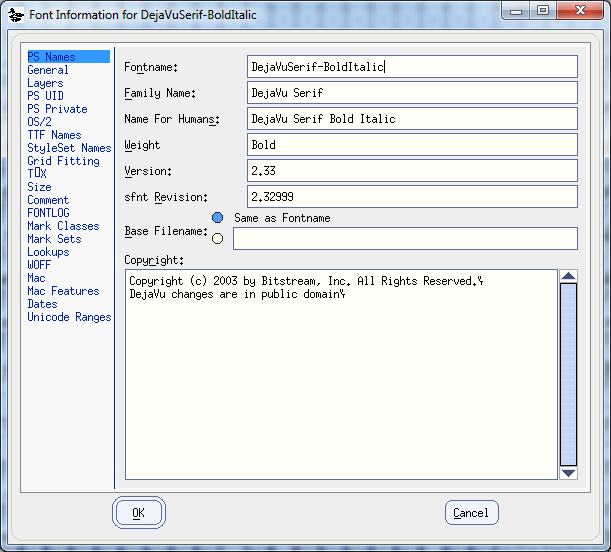The height and width of the screenshot is (552, 611).
Task: Click inside the Copyright text area
Action: (x=341, y=374)
